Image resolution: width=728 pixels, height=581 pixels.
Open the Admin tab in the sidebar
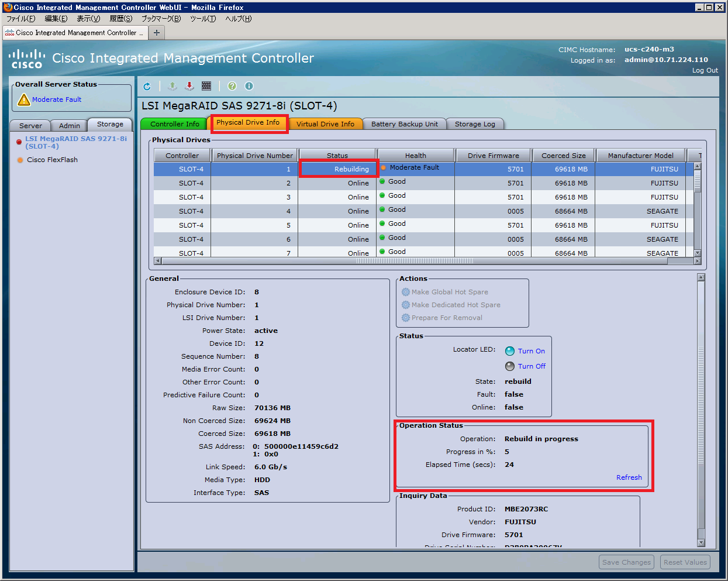70,126
